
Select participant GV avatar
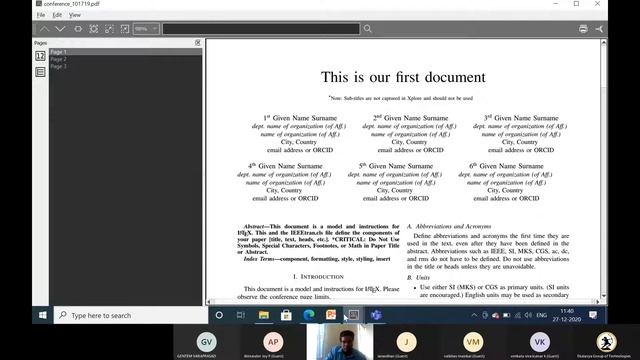(x=207, y=342)
